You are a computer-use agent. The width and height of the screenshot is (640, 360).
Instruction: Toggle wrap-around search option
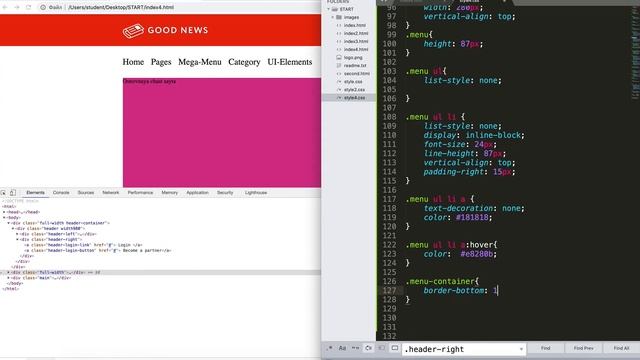[x=368, y=349]
